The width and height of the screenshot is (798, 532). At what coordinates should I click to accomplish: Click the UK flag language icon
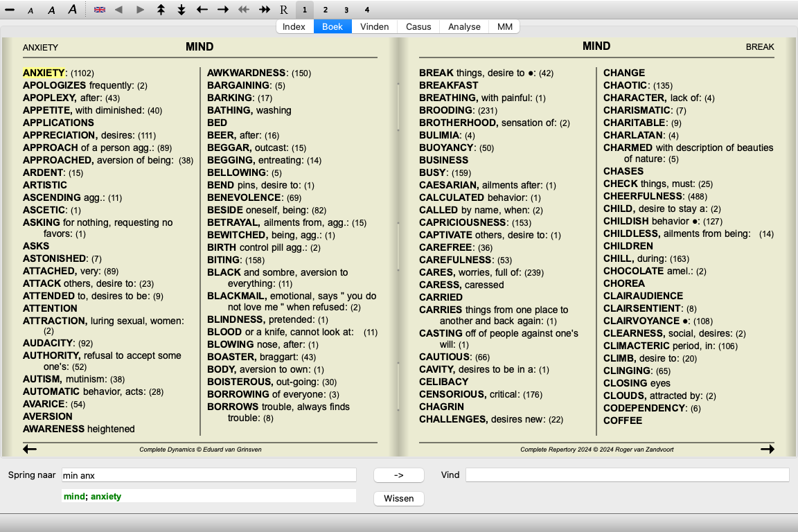[100, 10]
